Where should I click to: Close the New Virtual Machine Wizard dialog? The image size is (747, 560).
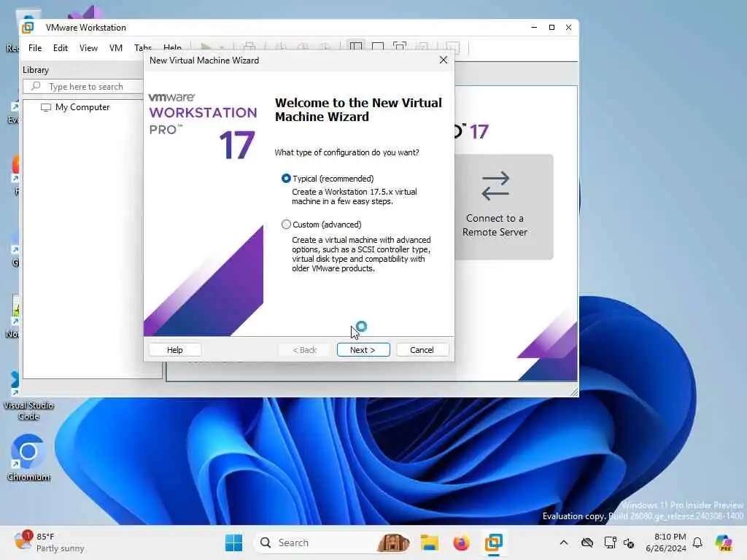point(443,60)
